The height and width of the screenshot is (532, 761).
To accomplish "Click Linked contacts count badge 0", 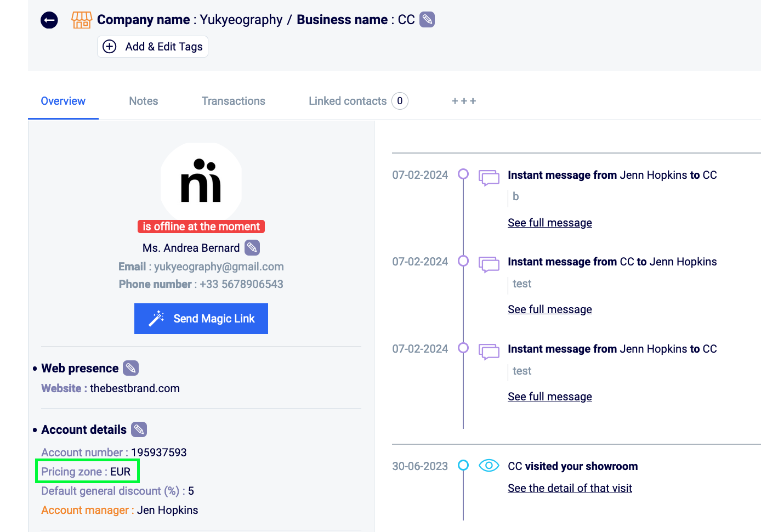I will point(400,101).
